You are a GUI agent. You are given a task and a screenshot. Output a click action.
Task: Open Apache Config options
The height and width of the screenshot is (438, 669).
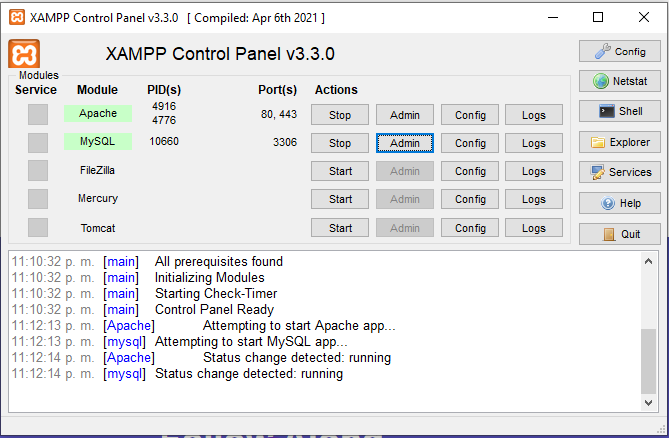(470, 115)
